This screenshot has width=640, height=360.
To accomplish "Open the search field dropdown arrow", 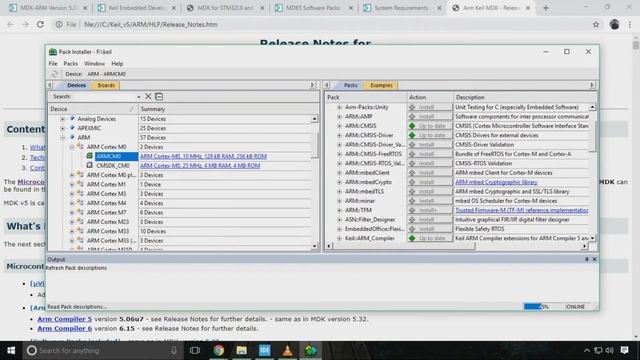I will (139, 97).
